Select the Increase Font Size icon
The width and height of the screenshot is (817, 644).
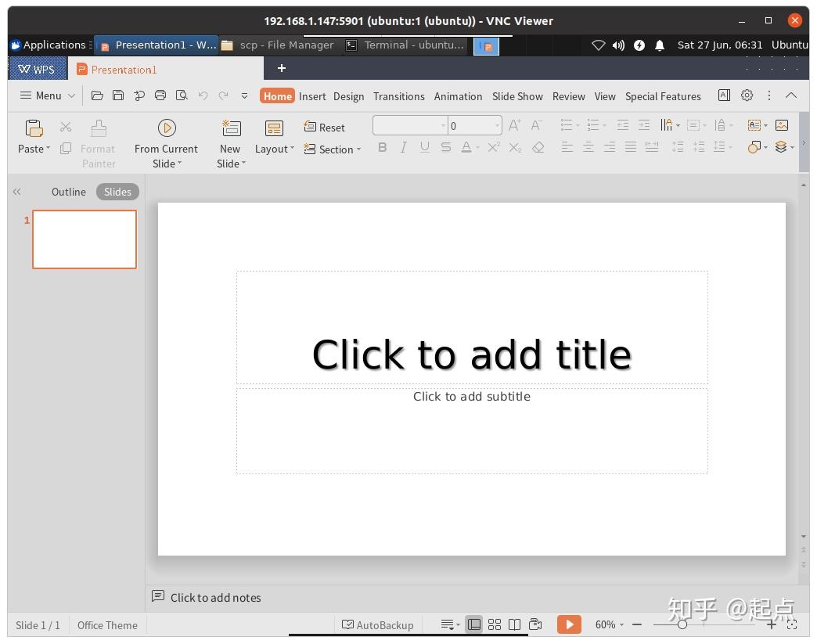coord(514,125)
